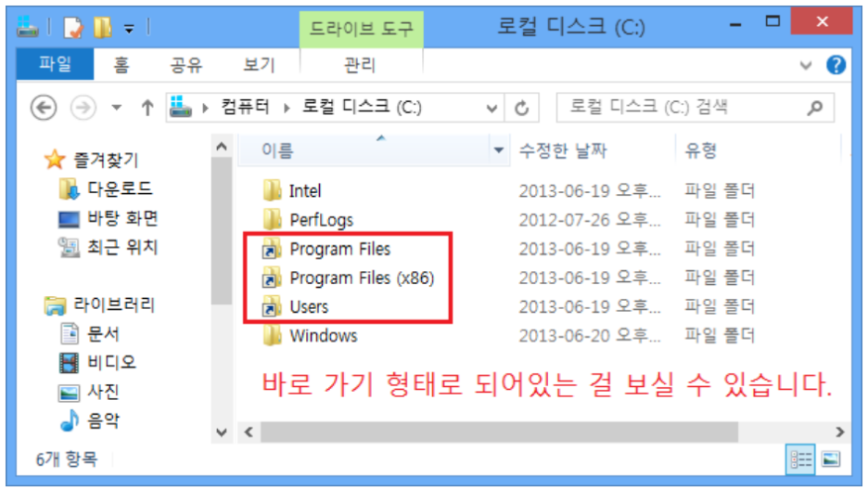Open the address bar history dropdown
This screenshot has width=868, height=491.
491,108
